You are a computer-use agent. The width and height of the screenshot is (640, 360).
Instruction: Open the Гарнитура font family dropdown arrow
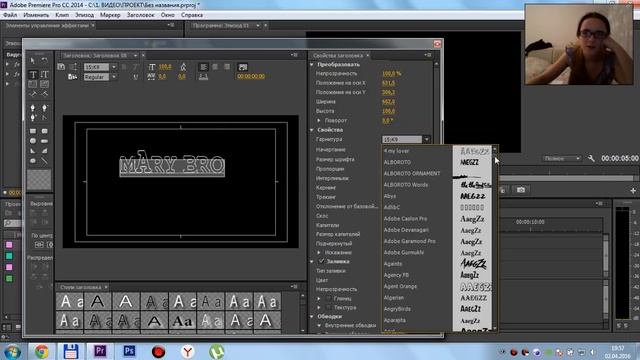point(427,140)
